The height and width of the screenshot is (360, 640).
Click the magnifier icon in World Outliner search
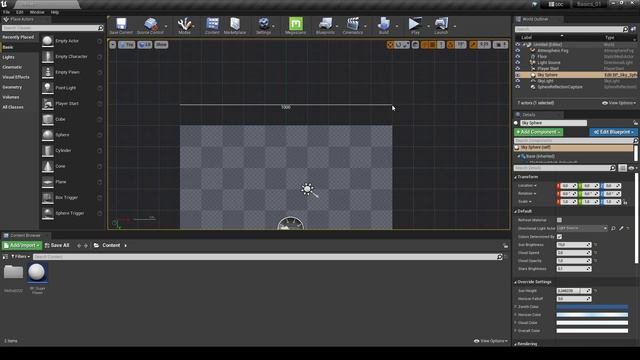[625, 29]
